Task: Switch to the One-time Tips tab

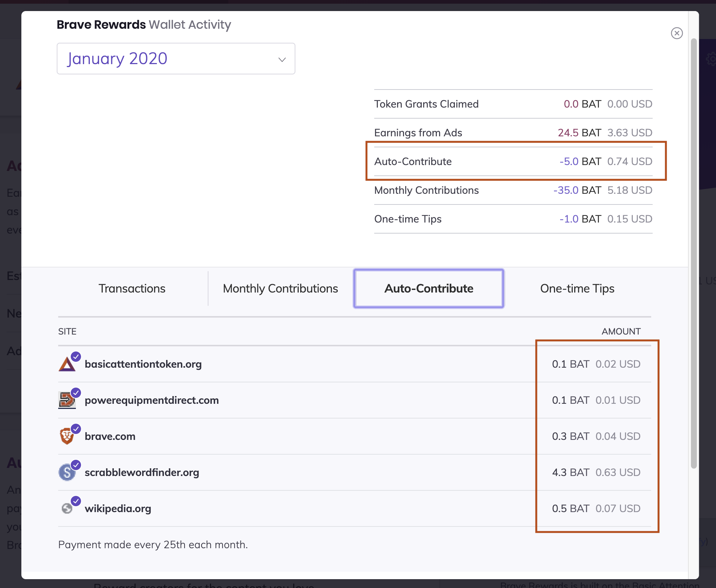Action: coord(577,288)
